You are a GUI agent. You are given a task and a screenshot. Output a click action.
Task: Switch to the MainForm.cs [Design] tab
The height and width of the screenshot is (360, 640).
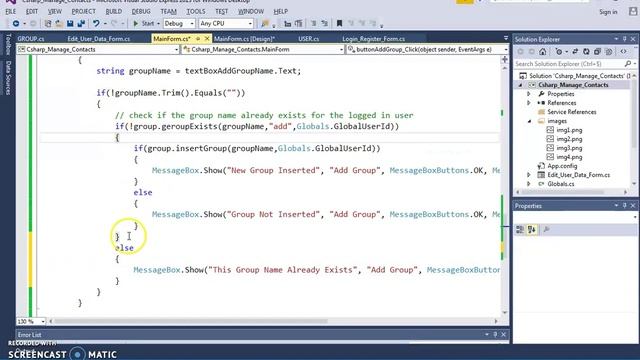click(x=244, y=39)
